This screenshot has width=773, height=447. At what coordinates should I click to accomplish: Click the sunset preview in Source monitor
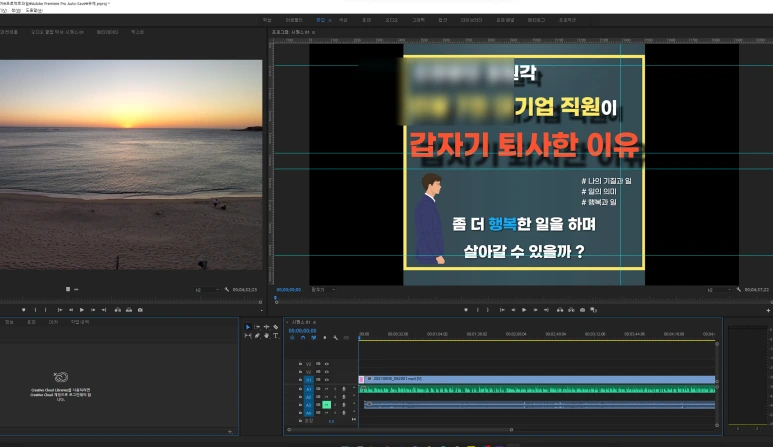point(131,165)
